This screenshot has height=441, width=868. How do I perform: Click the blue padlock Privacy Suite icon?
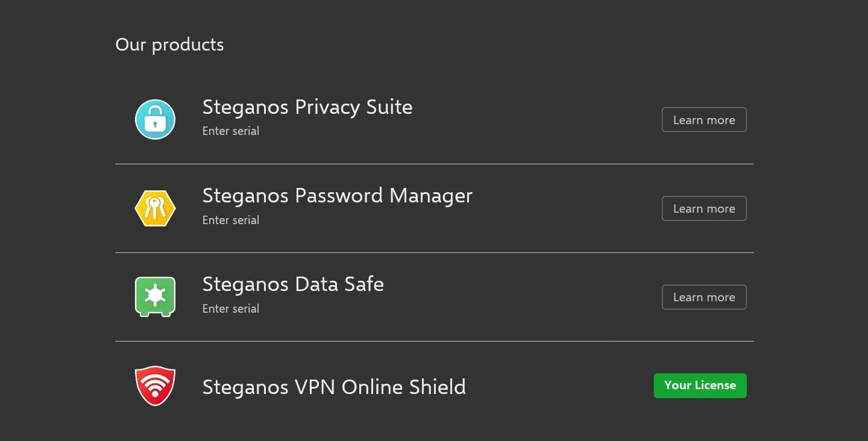[x=155, y=119]
